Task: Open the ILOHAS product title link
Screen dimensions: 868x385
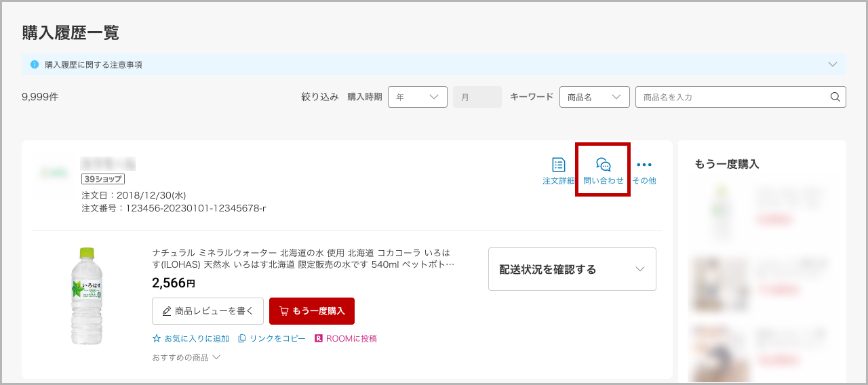Action: tap(303, 258)
